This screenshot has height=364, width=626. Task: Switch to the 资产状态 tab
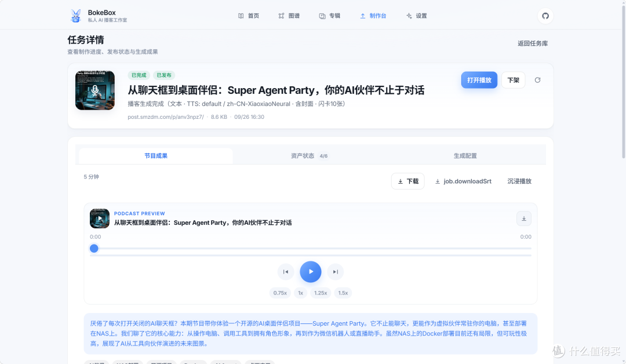[x=309, y=156]
